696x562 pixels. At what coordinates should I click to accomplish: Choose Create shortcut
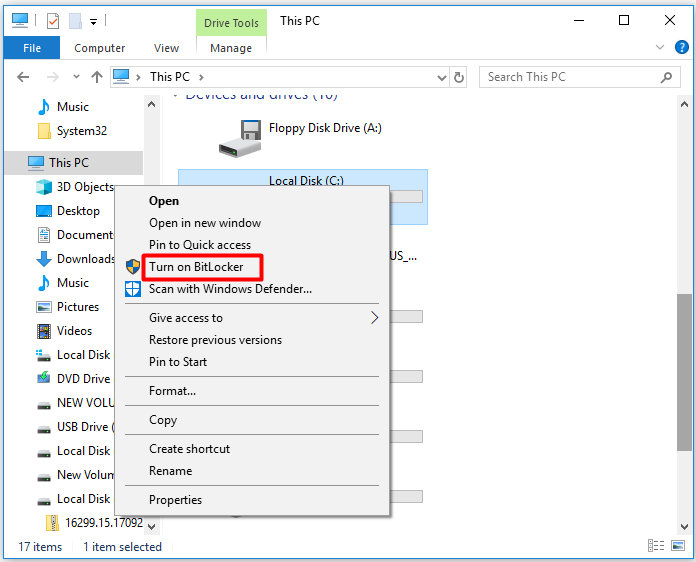[252, 449]
